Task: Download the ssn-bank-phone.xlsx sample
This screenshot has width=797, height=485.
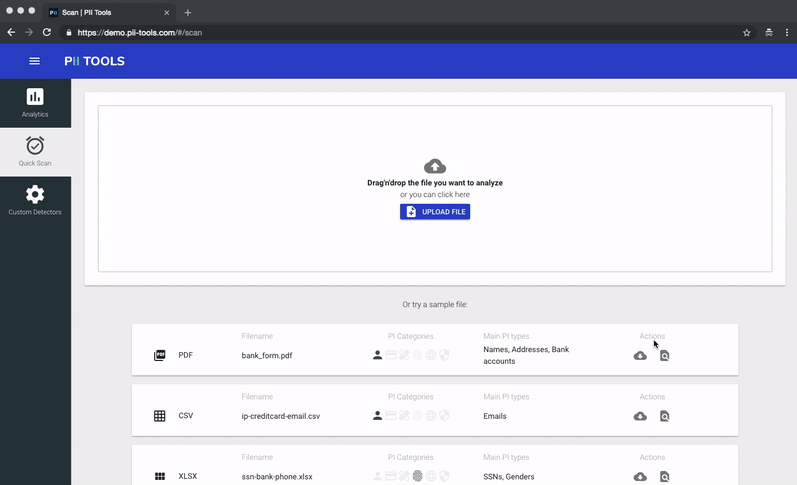Action: (x=640, y=476)
